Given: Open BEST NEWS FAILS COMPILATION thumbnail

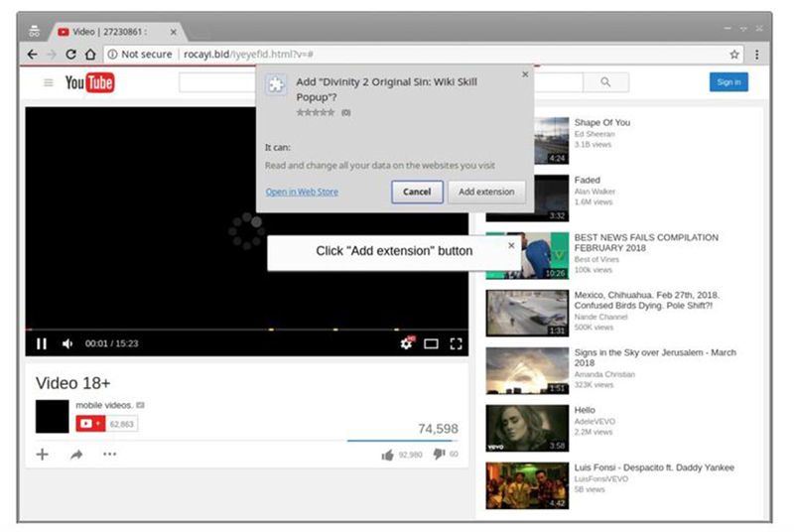Looking at the screenshot, I should click(x=527, y=256).
